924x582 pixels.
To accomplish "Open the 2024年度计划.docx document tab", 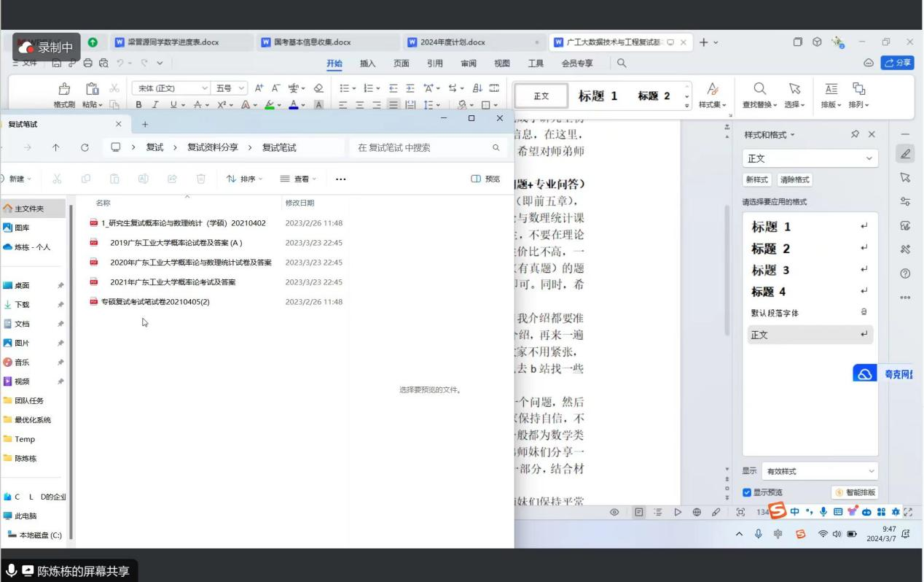I will pos(449,42).
